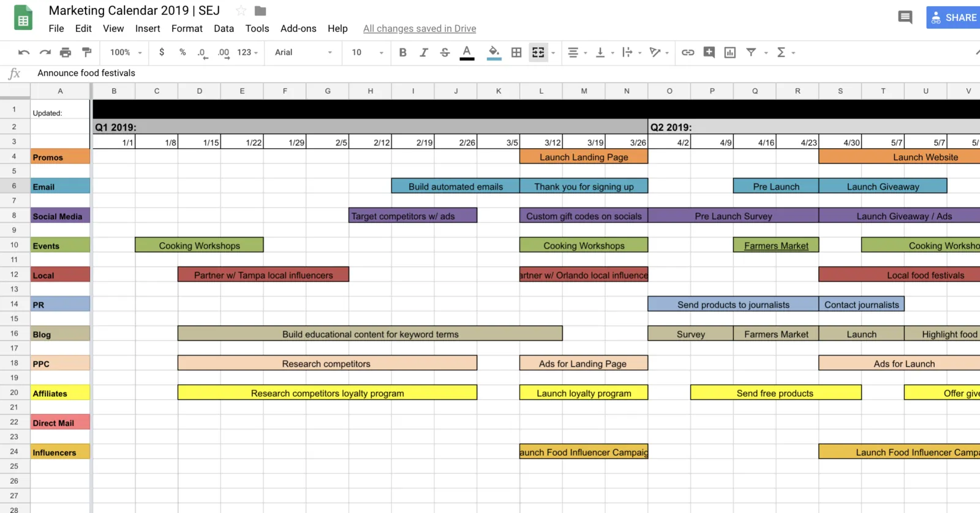Toggle merge cells button
Screen dimensions: 980x513
click(538, 53)
